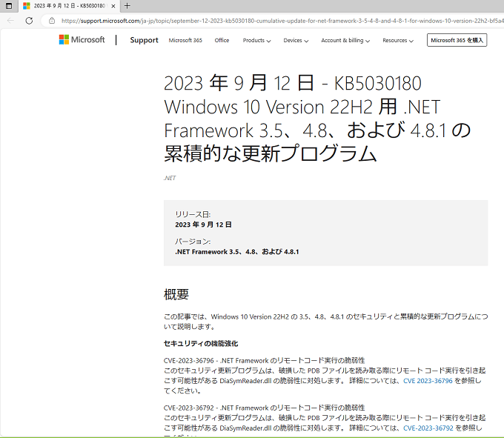Click the セキュリティの機能強化 subheading
The image size is (504, 438).
click(201, 344)
